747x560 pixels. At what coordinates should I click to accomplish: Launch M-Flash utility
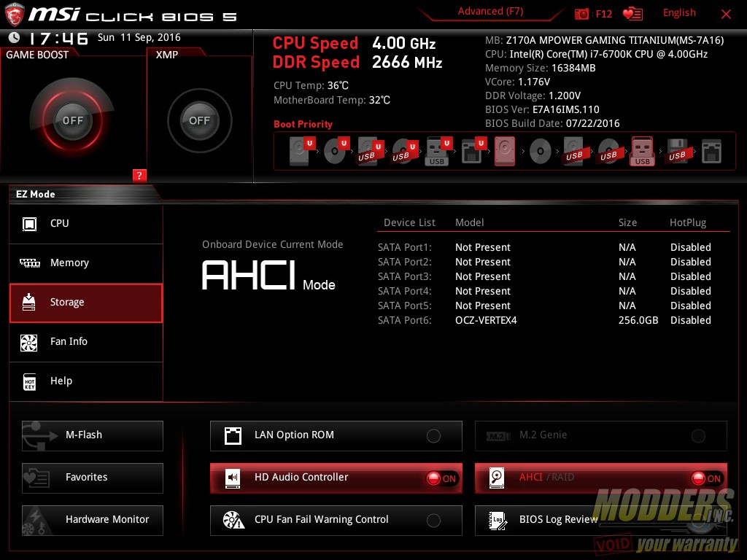coord(93,436)
